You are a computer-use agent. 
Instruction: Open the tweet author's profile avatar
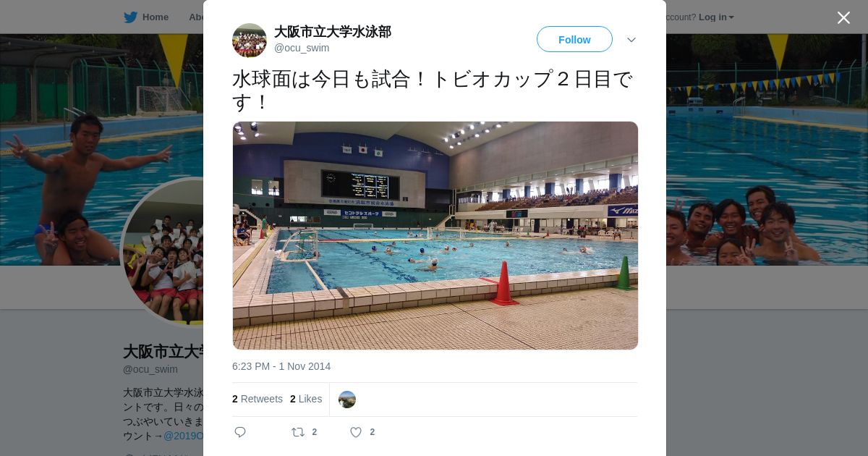(250, 41)
